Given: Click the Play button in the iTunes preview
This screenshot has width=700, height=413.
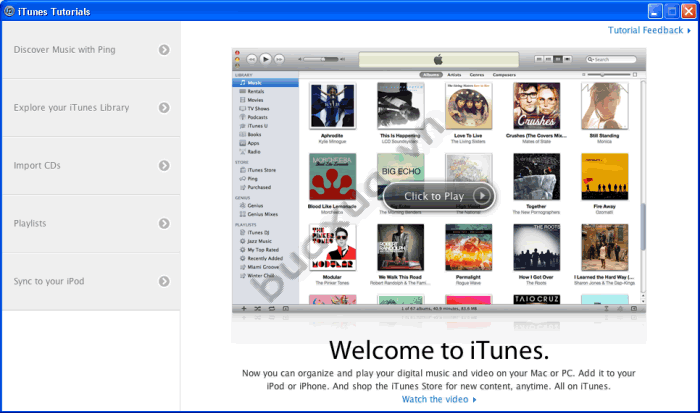Looking at the screenshot, I should (266, 59).
